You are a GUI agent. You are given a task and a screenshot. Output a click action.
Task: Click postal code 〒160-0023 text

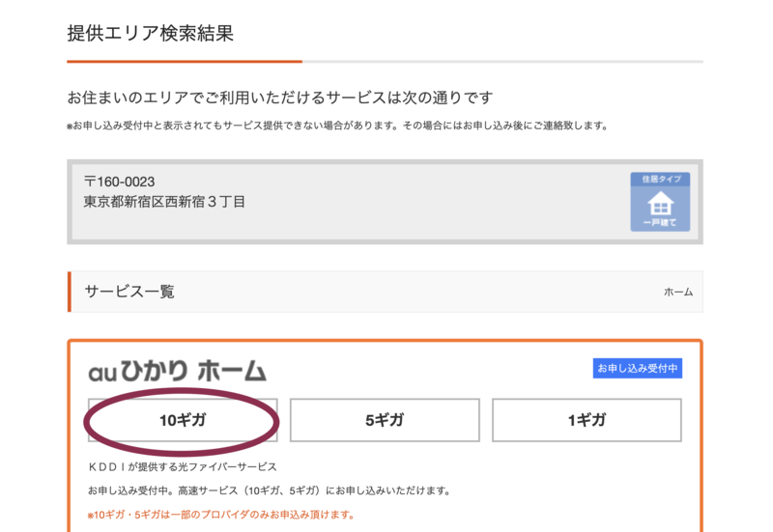[x=119, y=182]
